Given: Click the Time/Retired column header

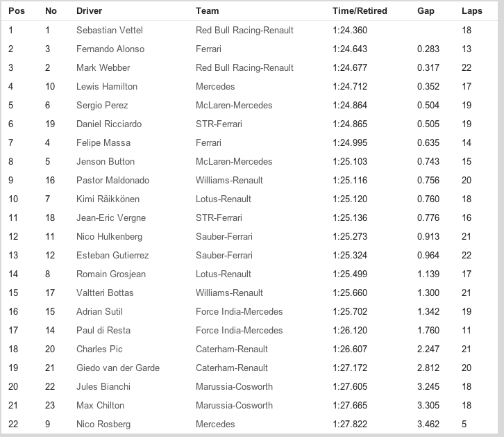Looking at the screenshot, I should [360, 11].
